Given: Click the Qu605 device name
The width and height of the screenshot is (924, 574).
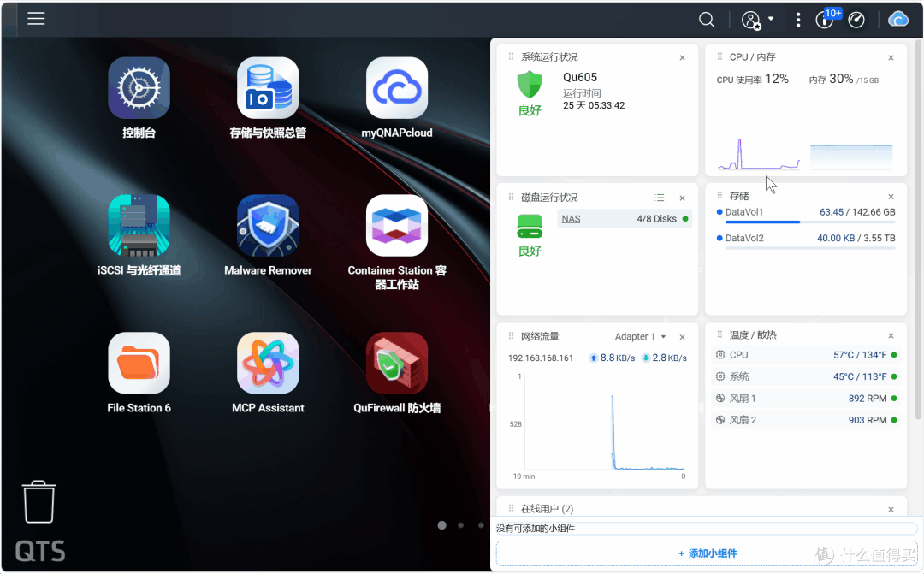Looking at the screenshot, I should [x=580, y=77].
